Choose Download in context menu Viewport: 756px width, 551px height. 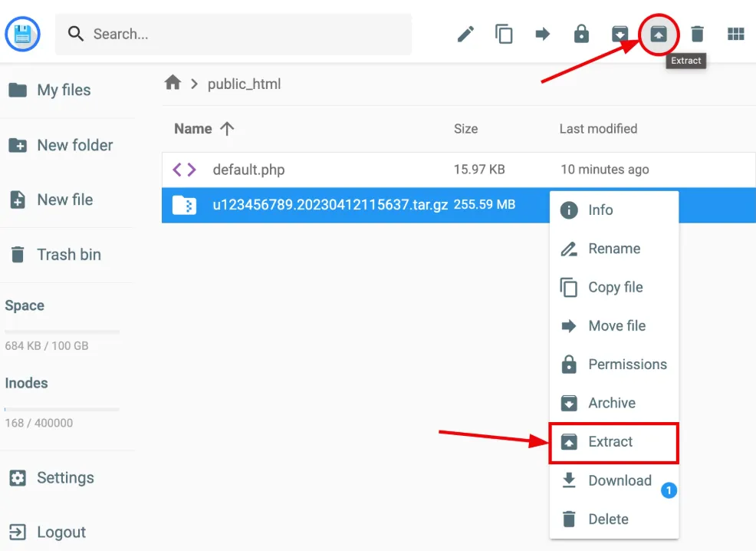click(x=613, y=480)
